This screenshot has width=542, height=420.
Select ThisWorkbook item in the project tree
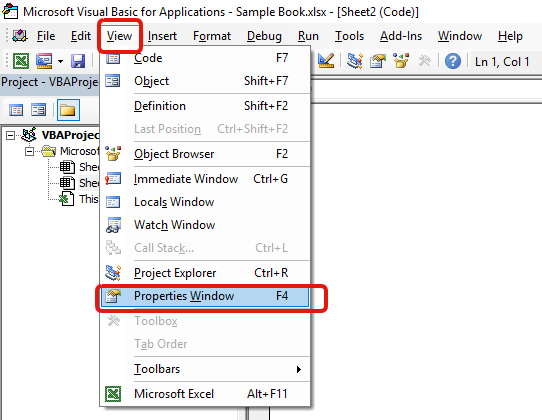[x=89, y=199]
